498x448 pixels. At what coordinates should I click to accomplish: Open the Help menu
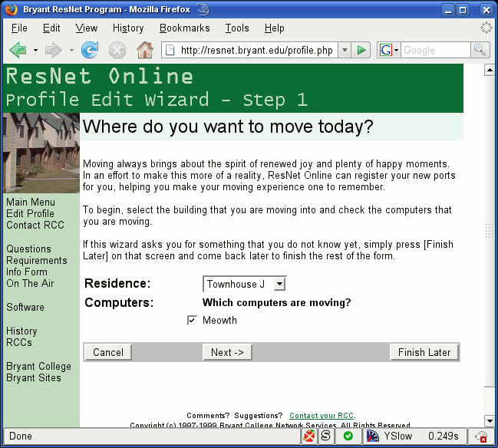(275, 28)
